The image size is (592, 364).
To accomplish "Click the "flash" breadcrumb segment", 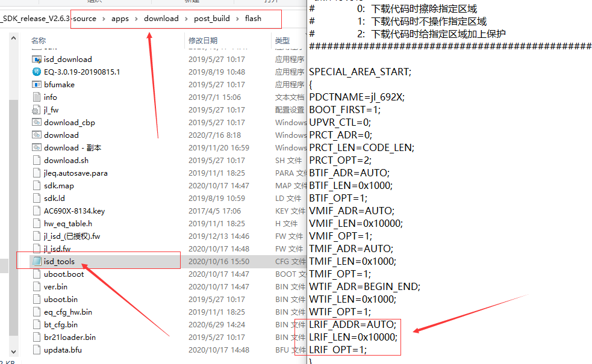I will (253, 19).
